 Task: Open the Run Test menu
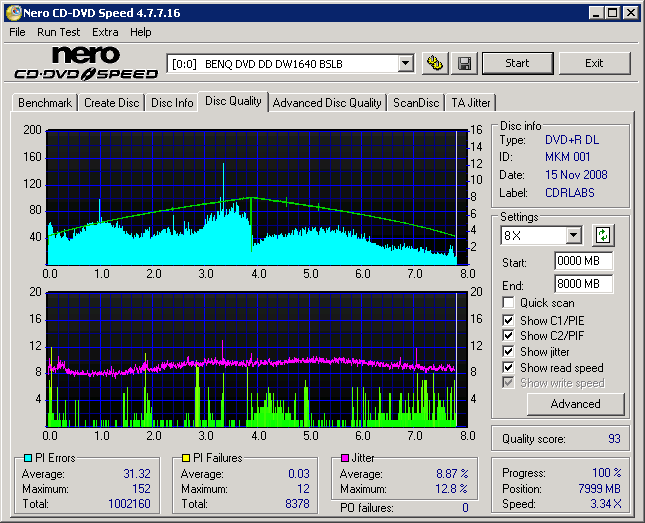coord(59,32)
